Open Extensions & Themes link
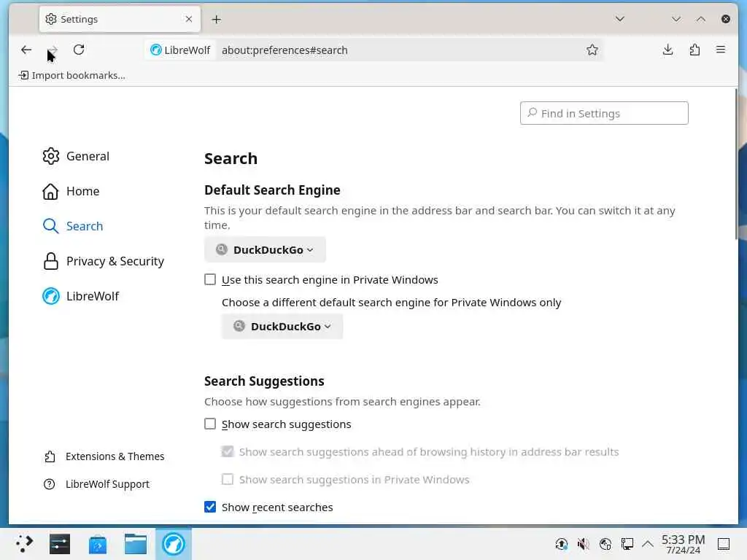 click(104, 456)
